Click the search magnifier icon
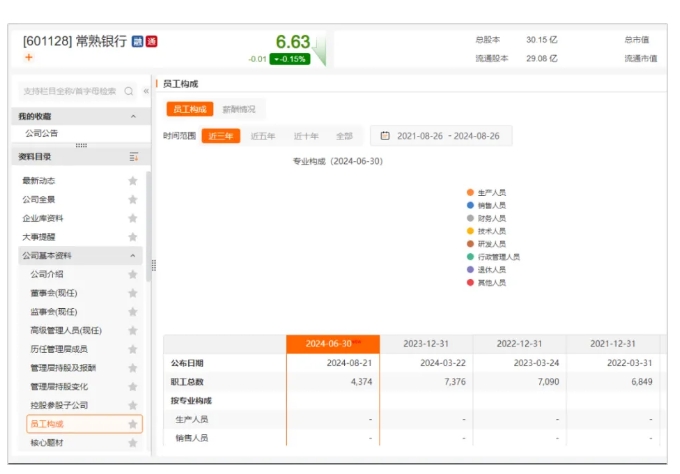Viewport: 680px width, 474px height. [129, 91]
